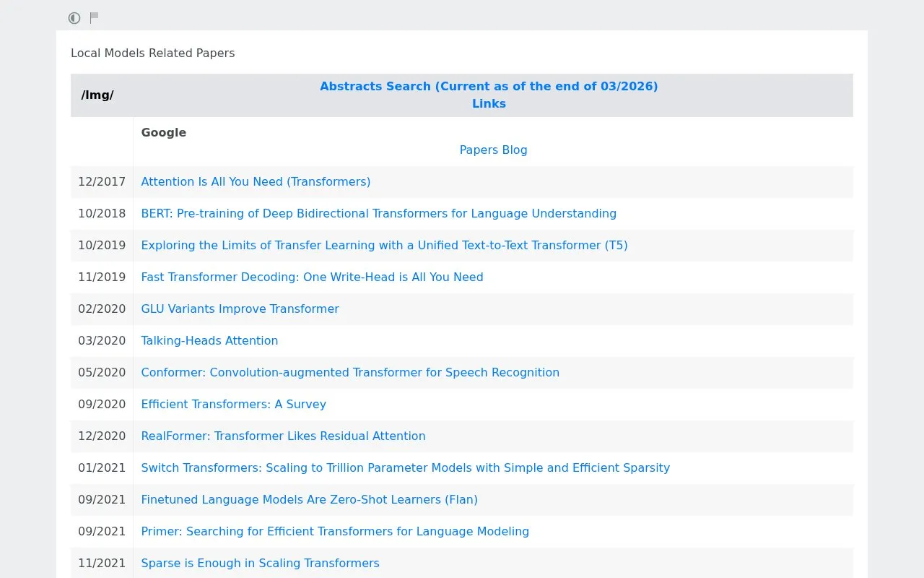Click the 10/2018 date cell
This screenshot has width=924, height=578.
point(102,213)
